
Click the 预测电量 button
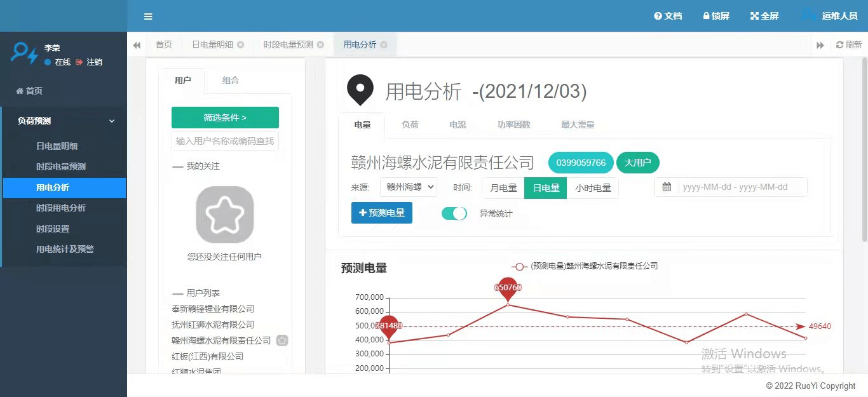(x=382, y=213)
